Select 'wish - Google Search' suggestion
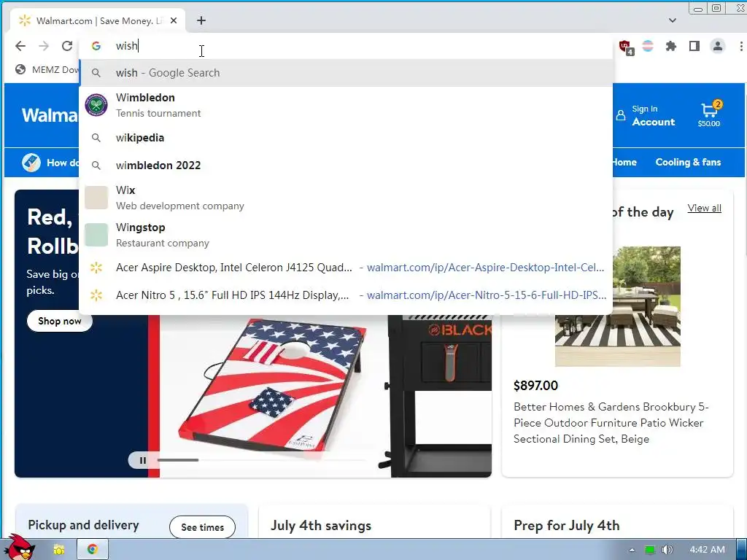This screenshot has width=747, height=560. pyautogui.click(x=346, y=73)
